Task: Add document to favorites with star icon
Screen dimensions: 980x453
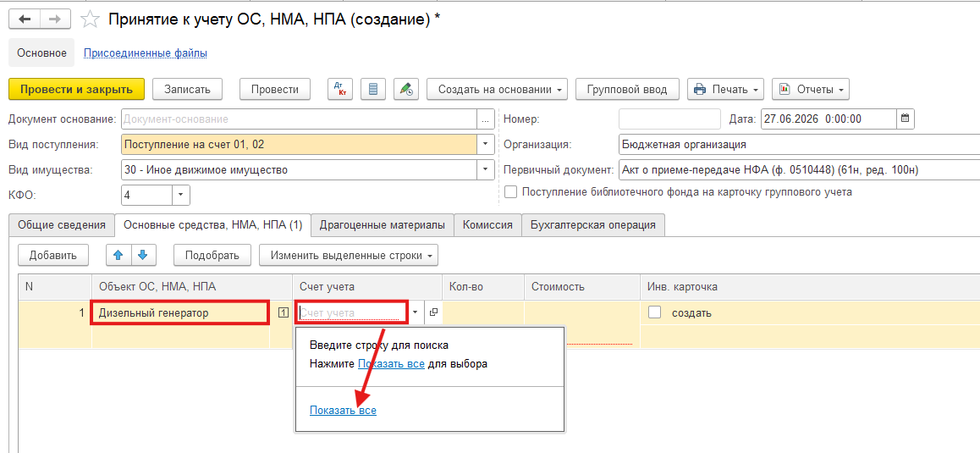Action: click(91, 19)
